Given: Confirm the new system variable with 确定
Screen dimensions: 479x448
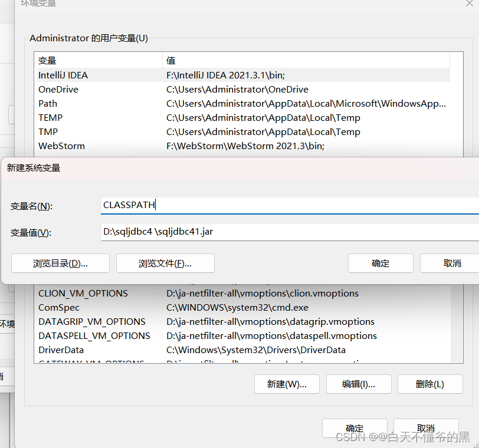Looking at the screenshot, I should coord(380,263).
